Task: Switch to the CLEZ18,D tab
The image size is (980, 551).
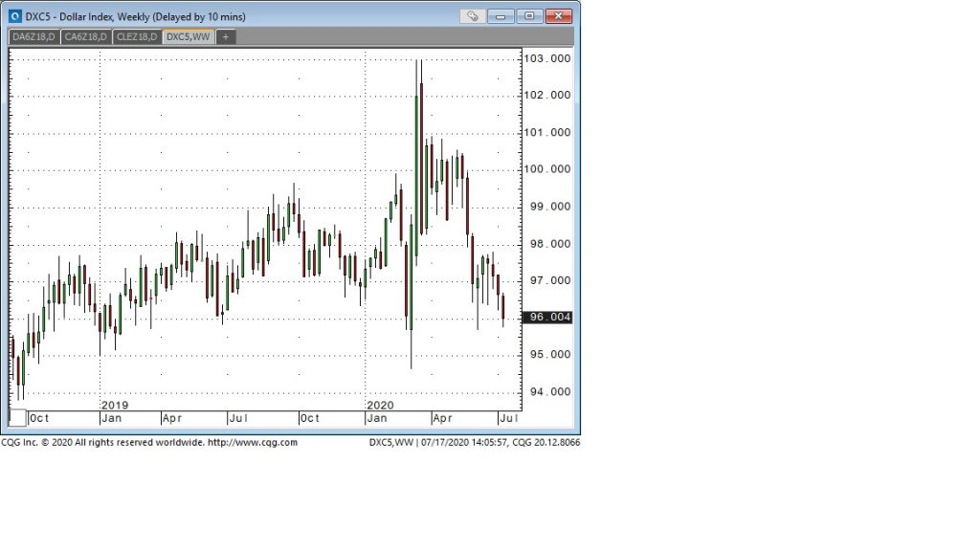Action: tap(137, 37)
